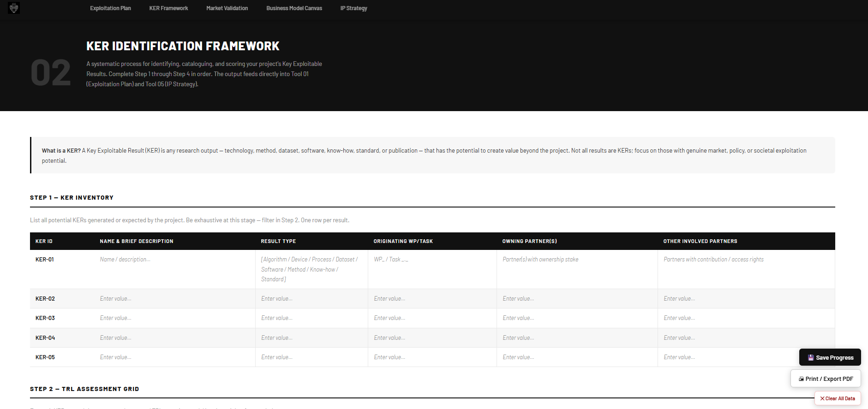868x409 pixels.
Task: Click the KER-01 row label
Action: (45, 260)
